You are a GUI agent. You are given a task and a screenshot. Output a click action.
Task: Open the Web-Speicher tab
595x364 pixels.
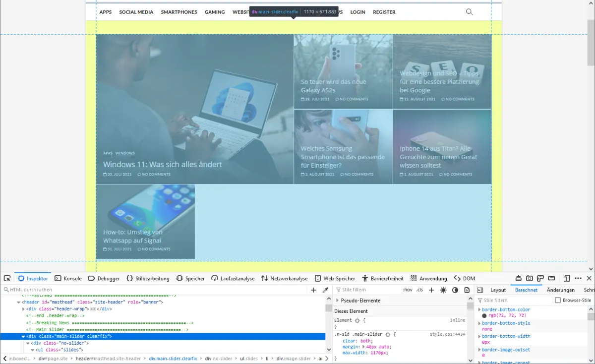[x=334, y=279]
